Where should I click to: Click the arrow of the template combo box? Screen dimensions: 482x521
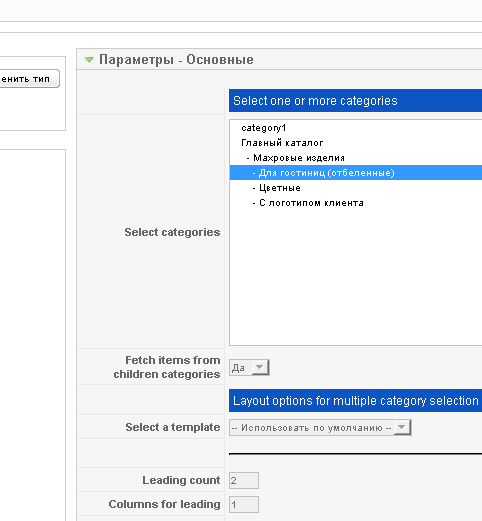coord(402,427)
